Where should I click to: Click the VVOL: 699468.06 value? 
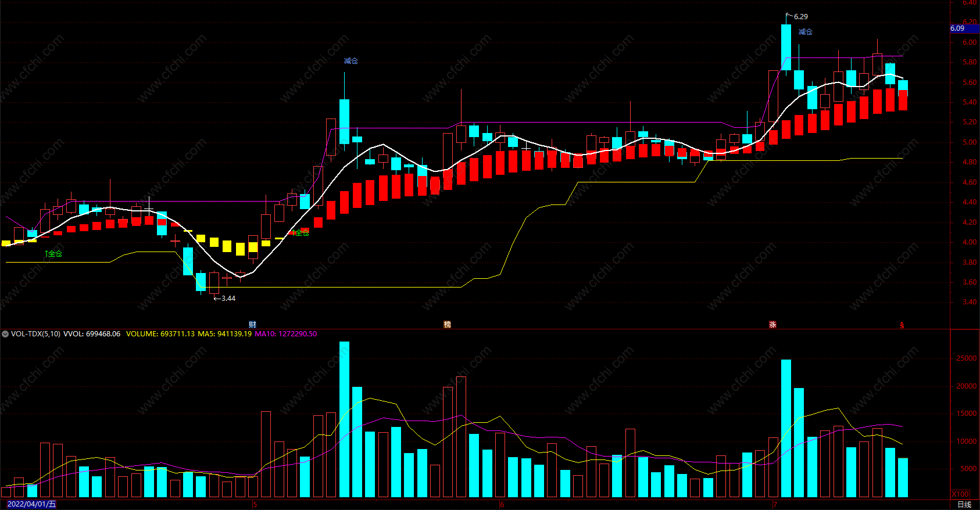[x=92, y=334]
